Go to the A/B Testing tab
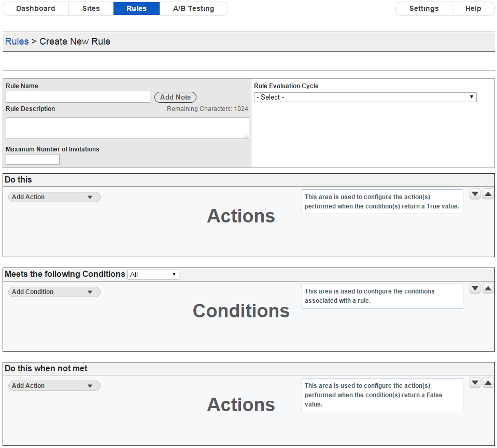This screenshot has width=497, height=448. coord(194,9)
